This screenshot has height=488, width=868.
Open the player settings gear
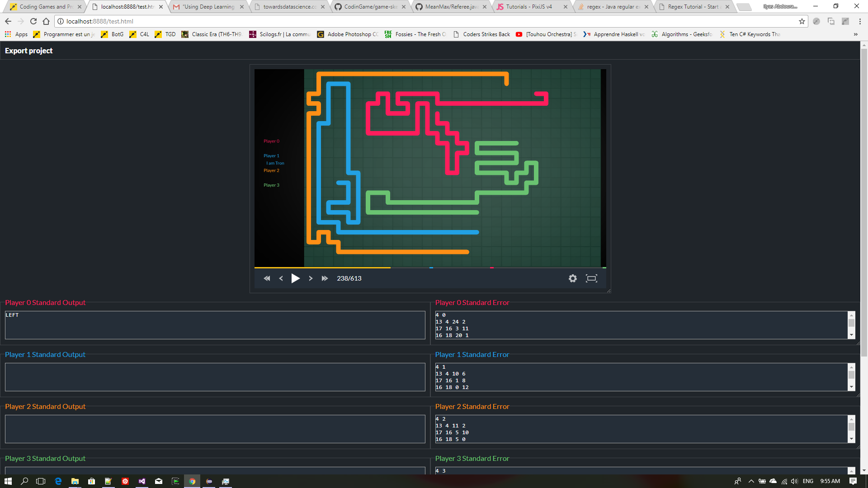point(573,278)
